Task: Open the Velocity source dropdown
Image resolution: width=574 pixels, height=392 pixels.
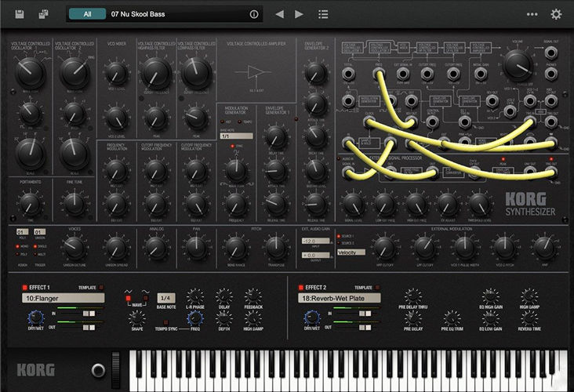Action: tap(351, 252)
